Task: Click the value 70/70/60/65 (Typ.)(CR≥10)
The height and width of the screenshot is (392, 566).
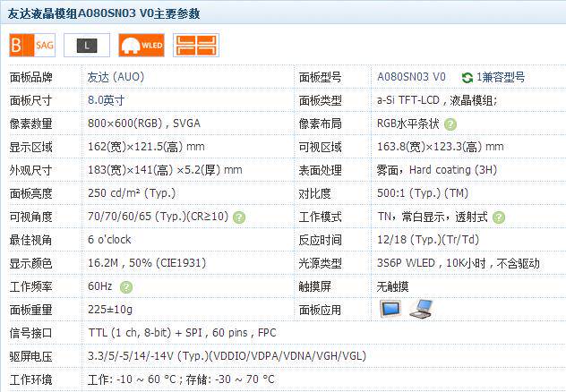Action: 159,217
